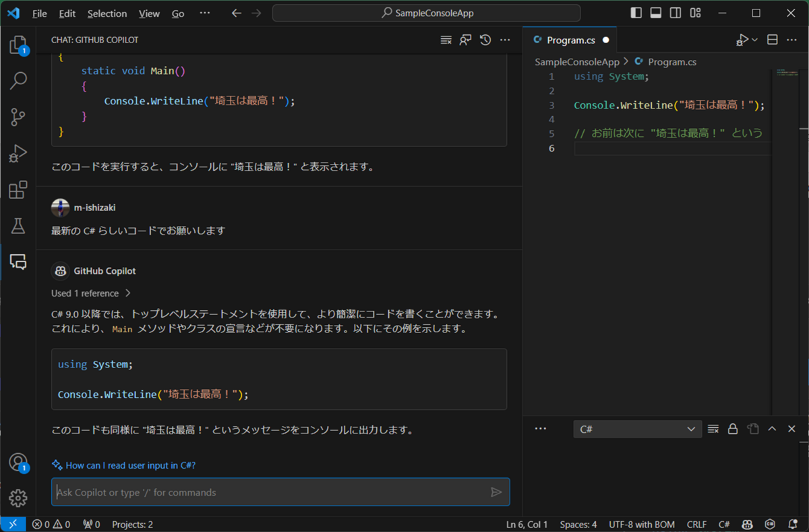
Task: Open the Run and Debug view
Action: [x=18, y=154]
